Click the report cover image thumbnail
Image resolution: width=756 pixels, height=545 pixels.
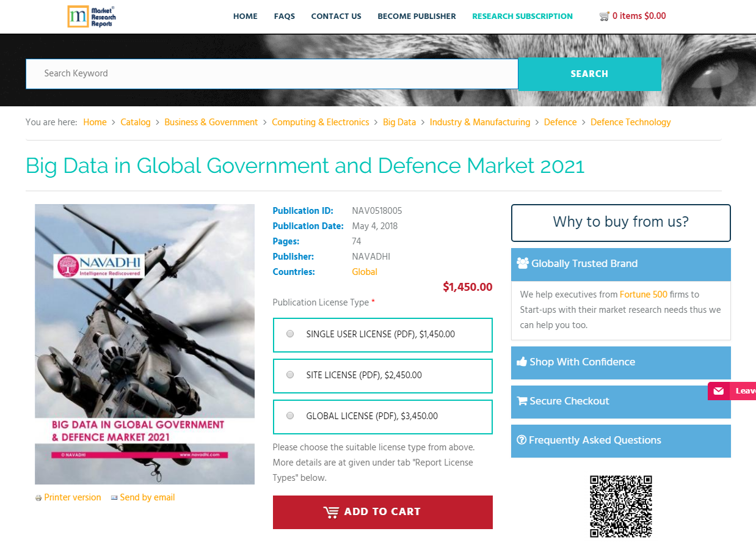[x=145, y=344]
